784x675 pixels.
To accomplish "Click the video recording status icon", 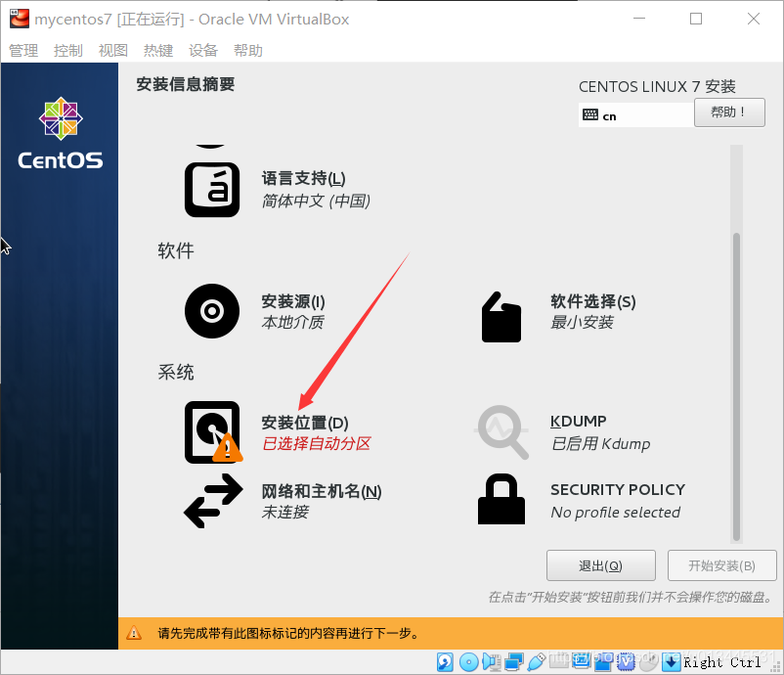I will 603,662.
